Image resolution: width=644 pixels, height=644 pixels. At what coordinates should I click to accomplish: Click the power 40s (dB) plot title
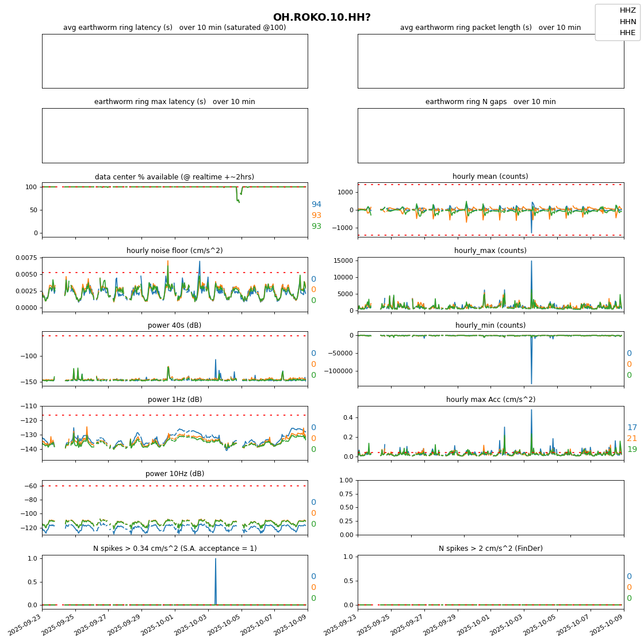(x=174, y=325)
